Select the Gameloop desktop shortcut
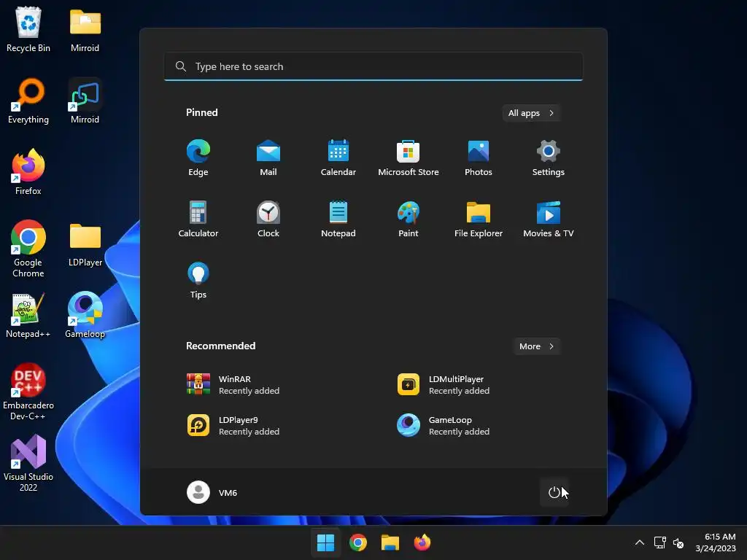The width and height of the screenshot is (747, 560). pos(85,316)
